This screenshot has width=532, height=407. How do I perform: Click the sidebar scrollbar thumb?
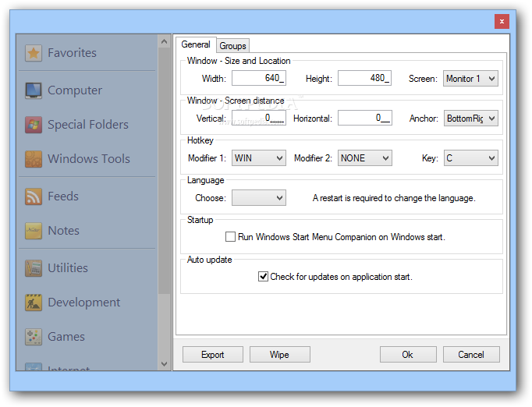(165, 171)
